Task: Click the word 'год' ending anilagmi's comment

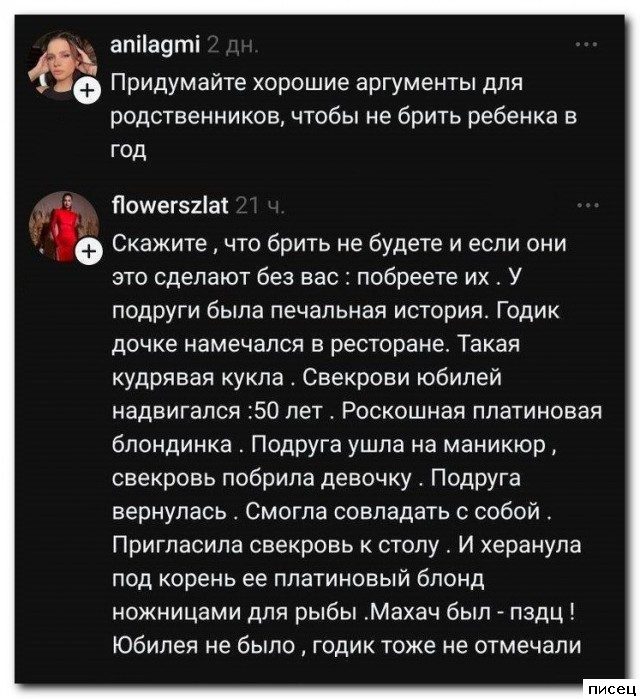Action: (128, 151)
